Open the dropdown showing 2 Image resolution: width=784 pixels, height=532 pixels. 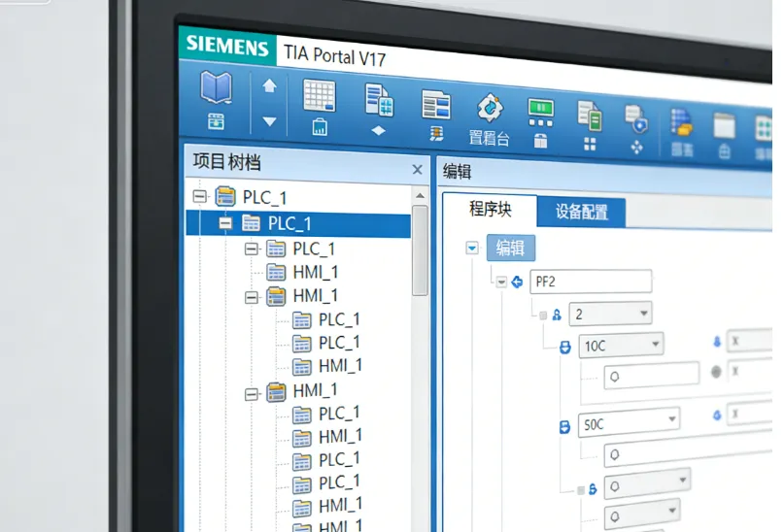[x=610, y=314]
